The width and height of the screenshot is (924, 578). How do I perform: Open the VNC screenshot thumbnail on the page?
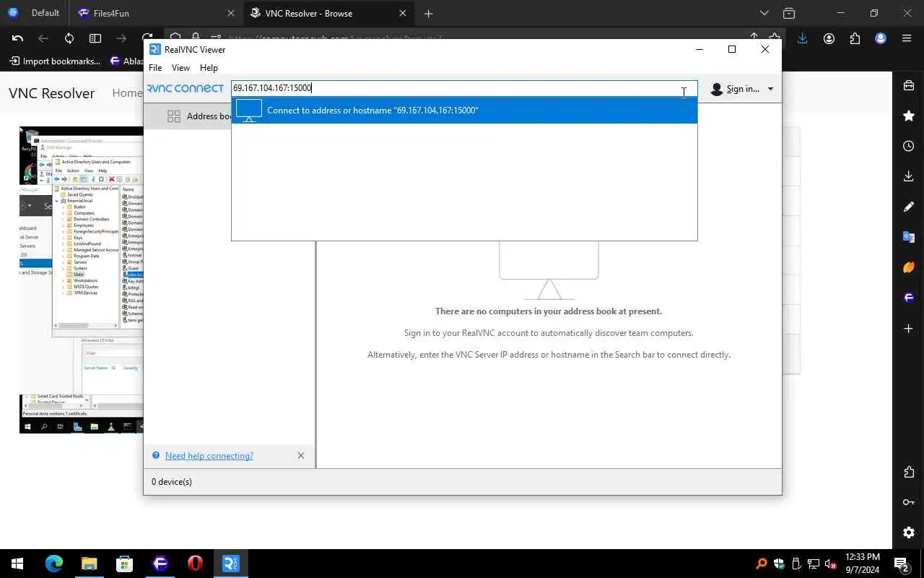pos(81,280)
